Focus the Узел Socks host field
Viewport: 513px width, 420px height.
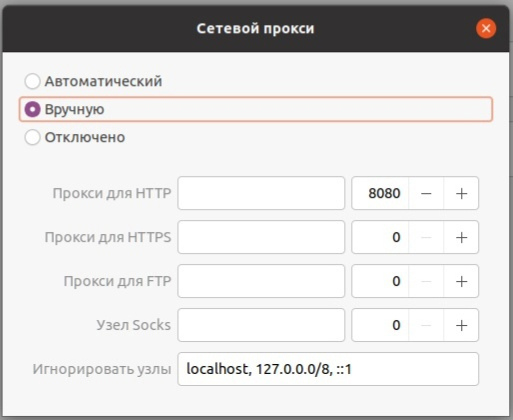click(x=261, y=325)
